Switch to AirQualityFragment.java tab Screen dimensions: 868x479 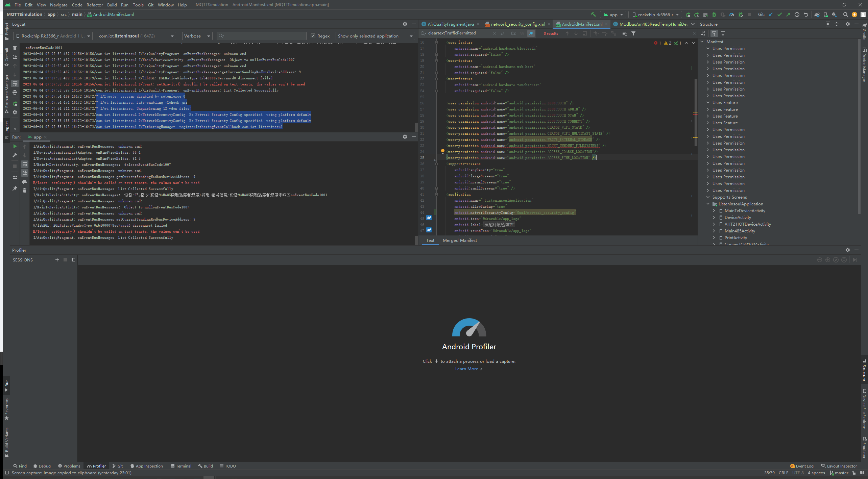451,24
